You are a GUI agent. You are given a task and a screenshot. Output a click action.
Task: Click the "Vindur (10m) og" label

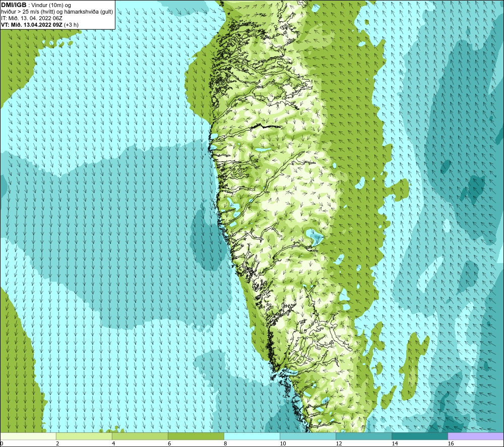tap(51, 5)
